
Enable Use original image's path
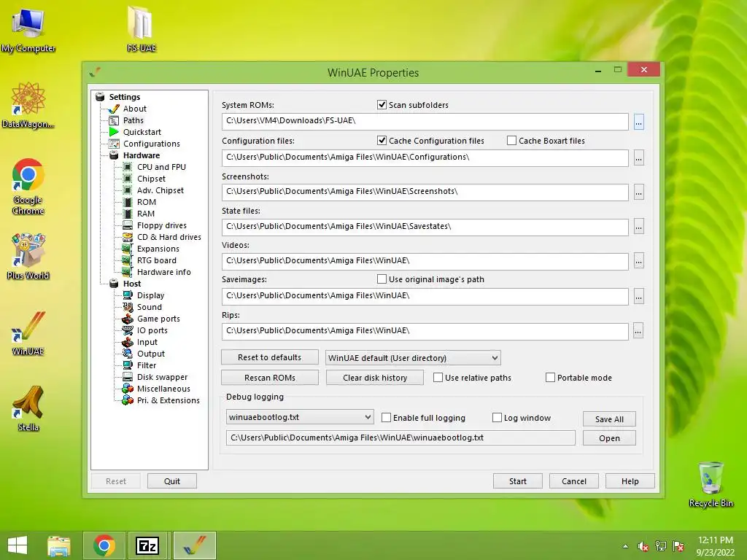pos(382,279)
